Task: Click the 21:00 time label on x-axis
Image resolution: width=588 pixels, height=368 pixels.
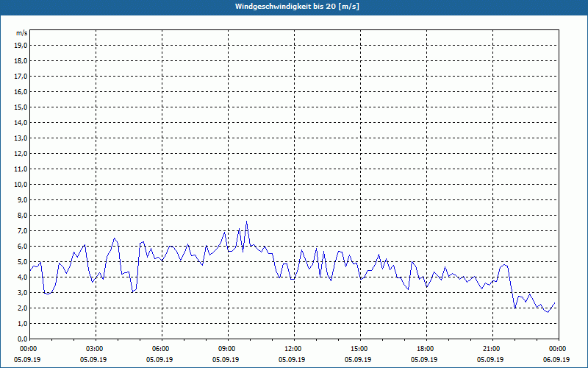Action: point(492,349)
